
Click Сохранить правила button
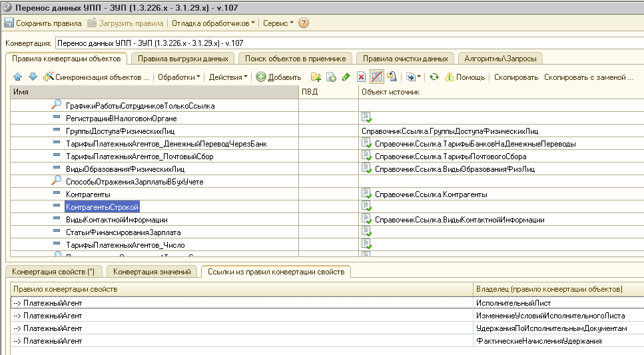(43, 23)
